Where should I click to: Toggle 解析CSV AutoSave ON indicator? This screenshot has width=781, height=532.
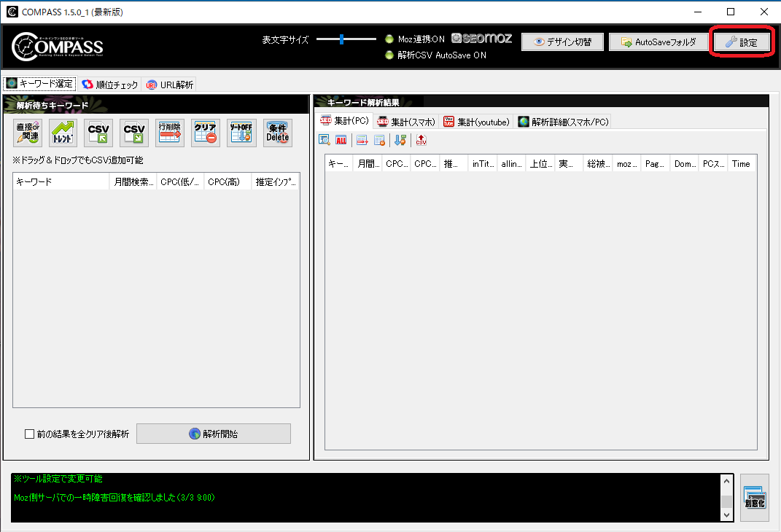click(388, 54)
